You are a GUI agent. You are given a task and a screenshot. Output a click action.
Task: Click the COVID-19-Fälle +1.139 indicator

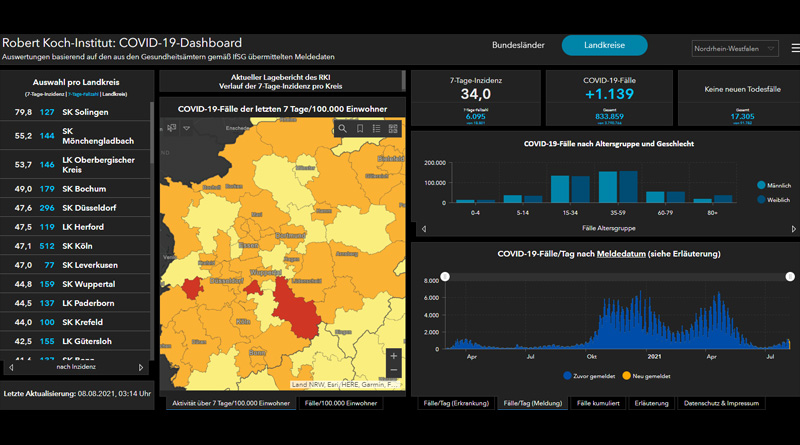pyautogui.click(x=609, y=98)
